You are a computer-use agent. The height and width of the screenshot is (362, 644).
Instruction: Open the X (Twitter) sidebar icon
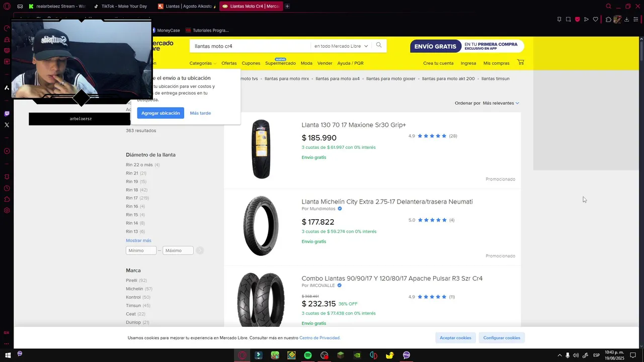(7, 125)
